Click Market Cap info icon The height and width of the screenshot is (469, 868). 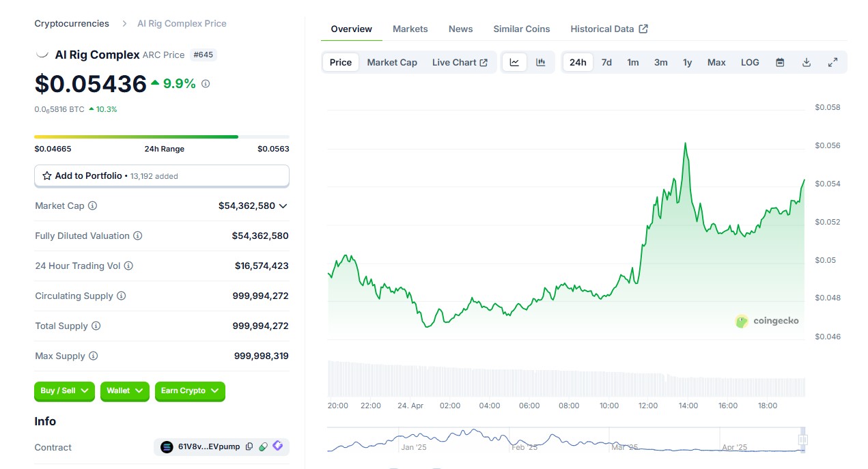pos(93,205)
